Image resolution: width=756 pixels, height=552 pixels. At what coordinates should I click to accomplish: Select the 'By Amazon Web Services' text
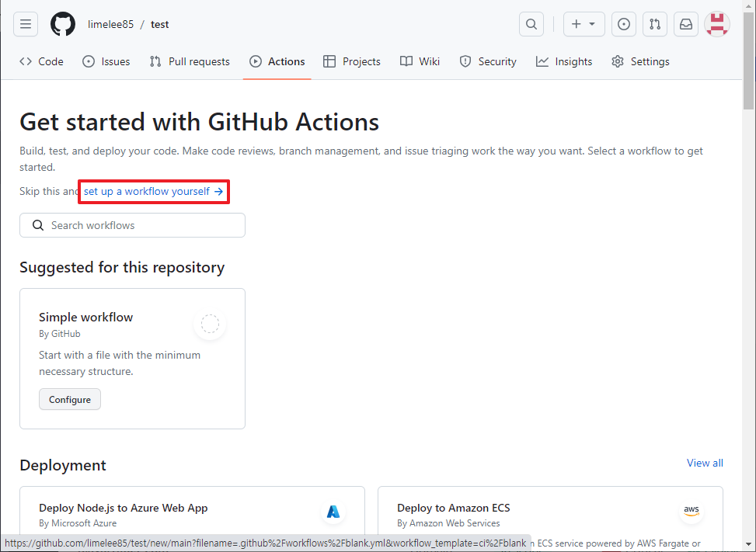(x=448, y=523)
